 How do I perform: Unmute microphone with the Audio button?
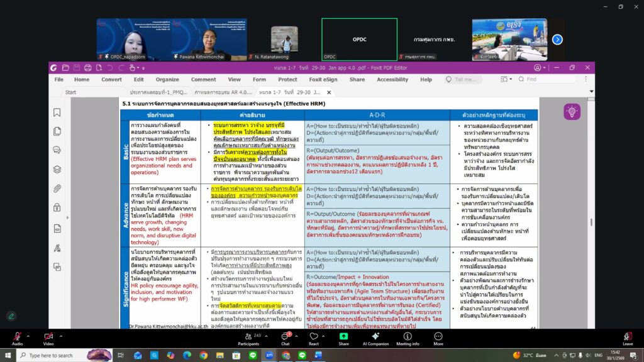(17, 337)
